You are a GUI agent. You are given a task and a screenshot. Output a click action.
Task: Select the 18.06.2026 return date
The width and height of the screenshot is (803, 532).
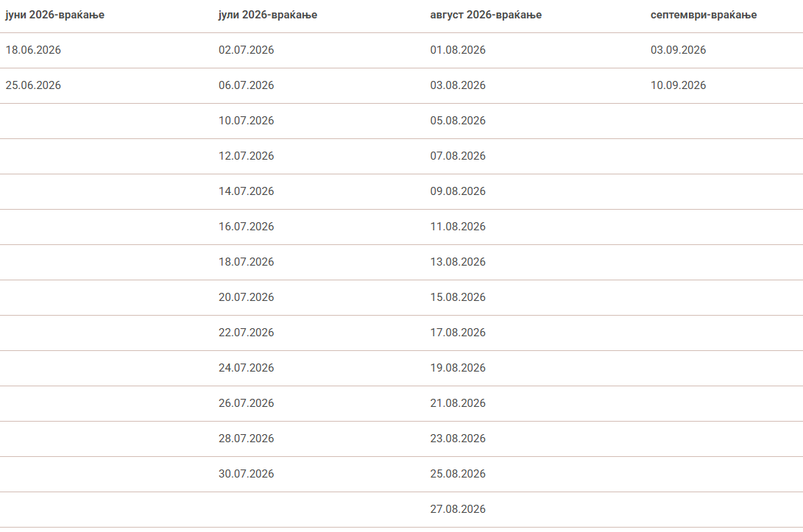[33, 50]
